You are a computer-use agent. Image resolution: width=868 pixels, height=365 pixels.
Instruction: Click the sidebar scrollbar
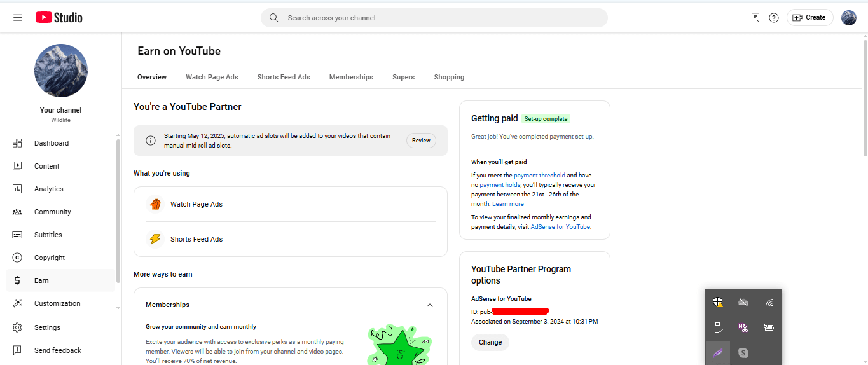118,210
